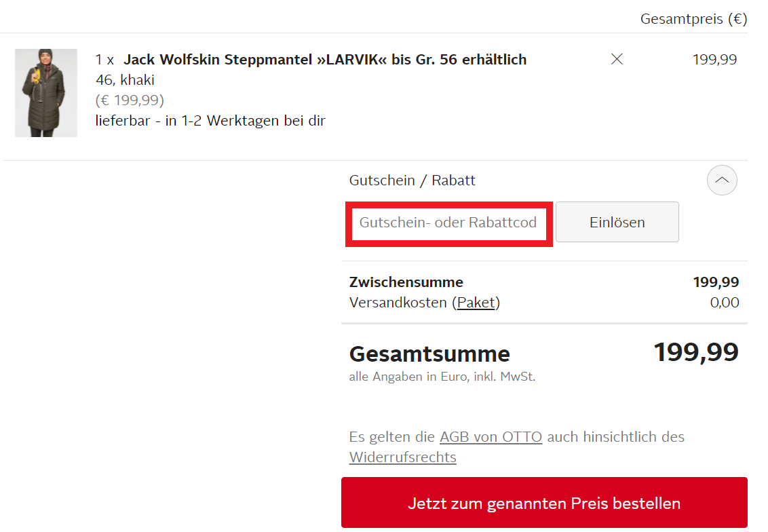This screenshot has width=768, height=532.
Task: Open the Paket shipping link
Action: tap(476, 303)
